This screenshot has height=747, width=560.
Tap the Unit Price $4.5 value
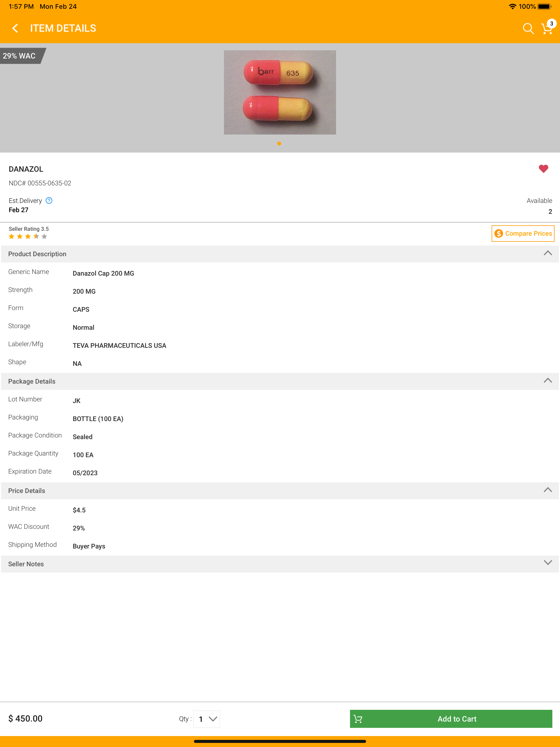click(79, 510)
